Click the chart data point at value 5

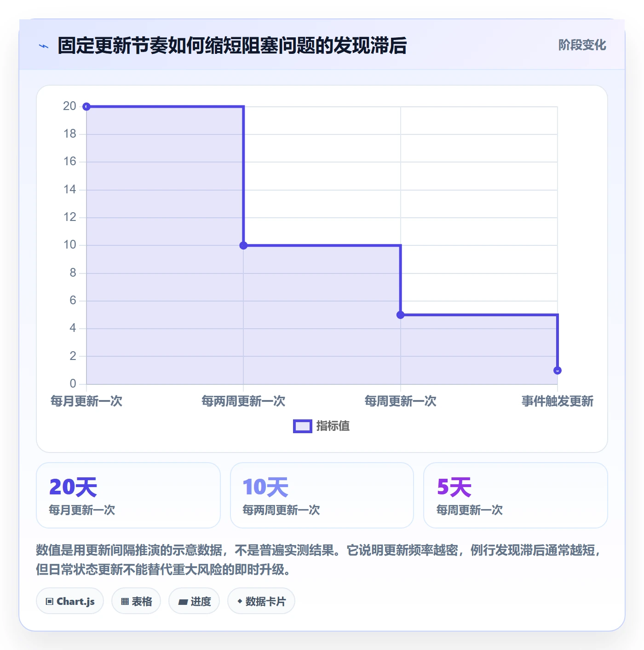pyautogui.click(x=401, y=315)
